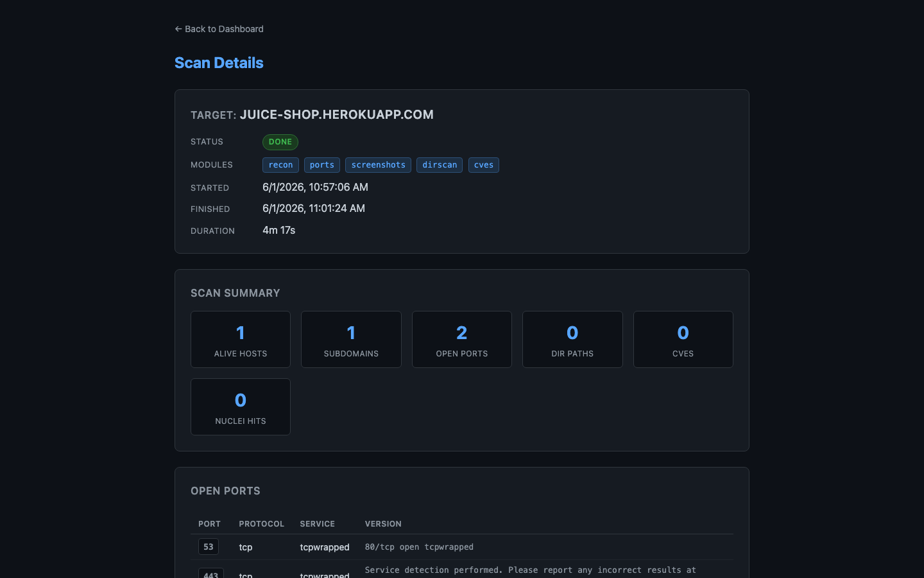924x578 pixels.
Task: Click tcp protocol cell in port 53 row
Action: [246, 547]
